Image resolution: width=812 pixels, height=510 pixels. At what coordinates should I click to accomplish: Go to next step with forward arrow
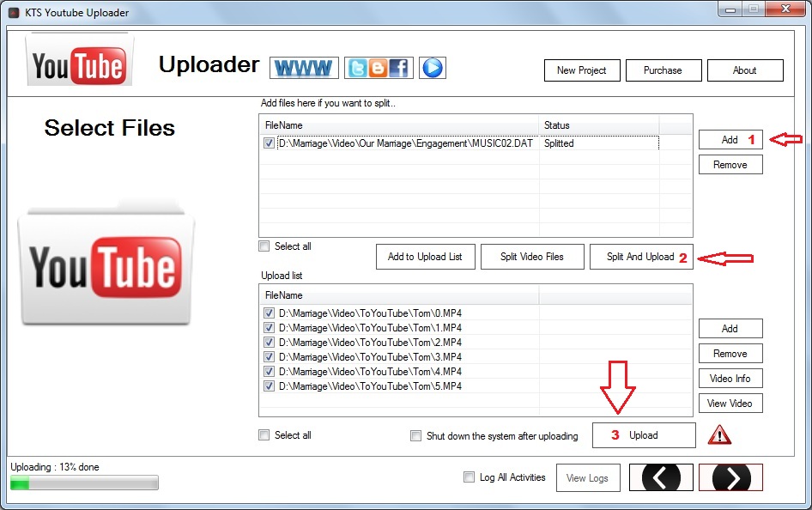click(x=730, y=477)
